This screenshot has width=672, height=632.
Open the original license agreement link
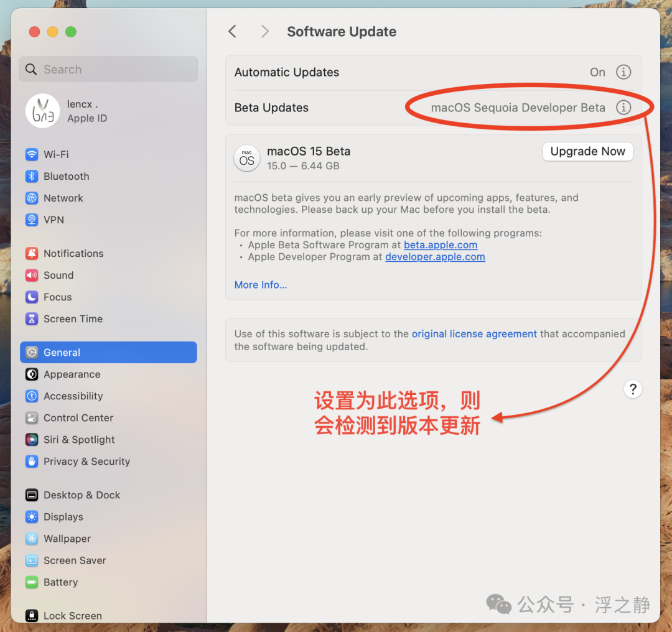(474, 334)
